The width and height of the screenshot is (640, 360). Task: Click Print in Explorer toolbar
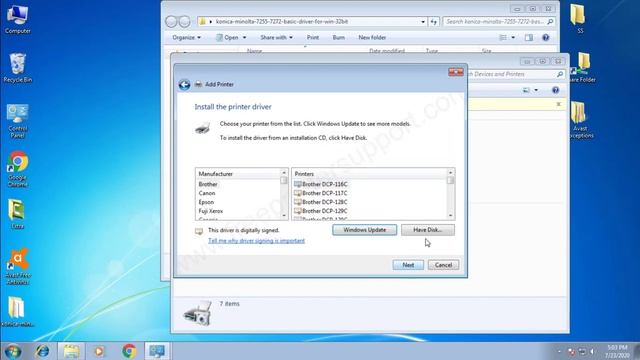click(313, 38)
